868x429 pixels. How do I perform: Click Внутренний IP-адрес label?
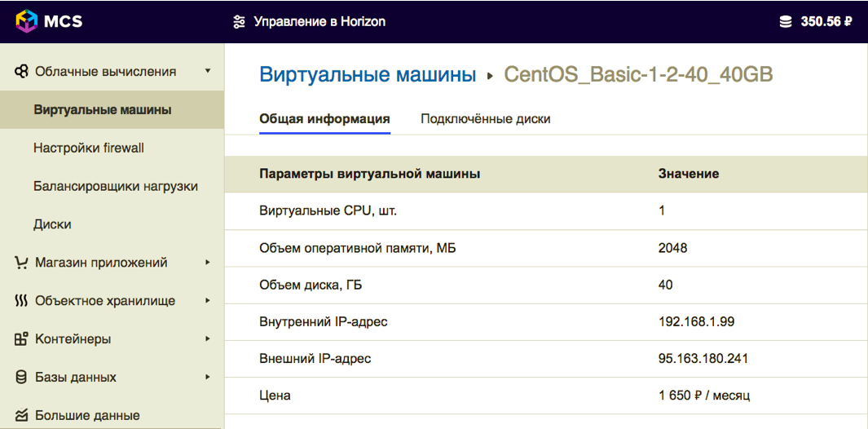pyautogui.click(x=324, y=321)
